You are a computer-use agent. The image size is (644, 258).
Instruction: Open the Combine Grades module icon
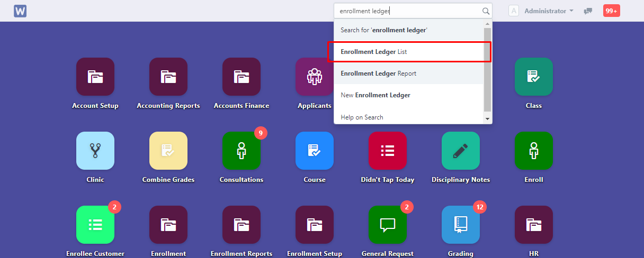point(168,151)
